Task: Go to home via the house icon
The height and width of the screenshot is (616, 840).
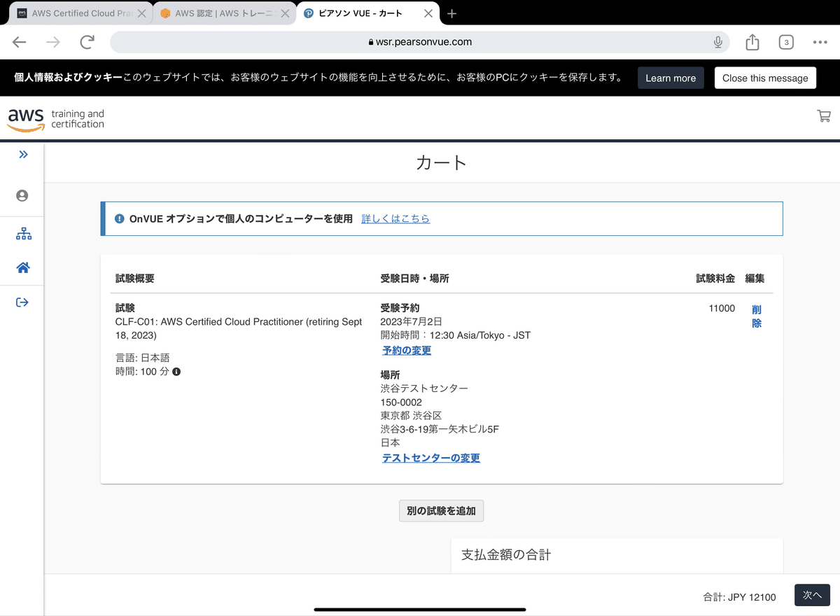Action: 23,267
